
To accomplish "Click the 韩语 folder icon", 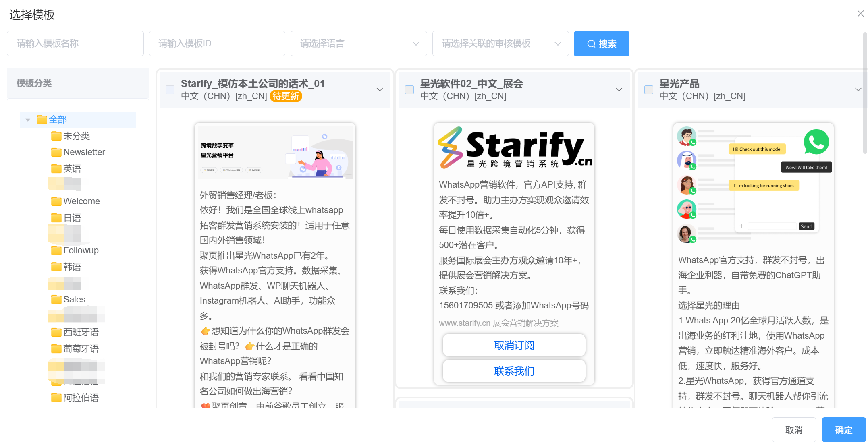I will [56, 267].
